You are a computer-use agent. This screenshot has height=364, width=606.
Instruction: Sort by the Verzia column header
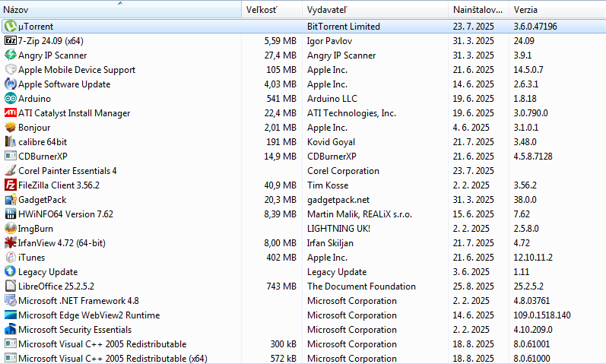557,10
